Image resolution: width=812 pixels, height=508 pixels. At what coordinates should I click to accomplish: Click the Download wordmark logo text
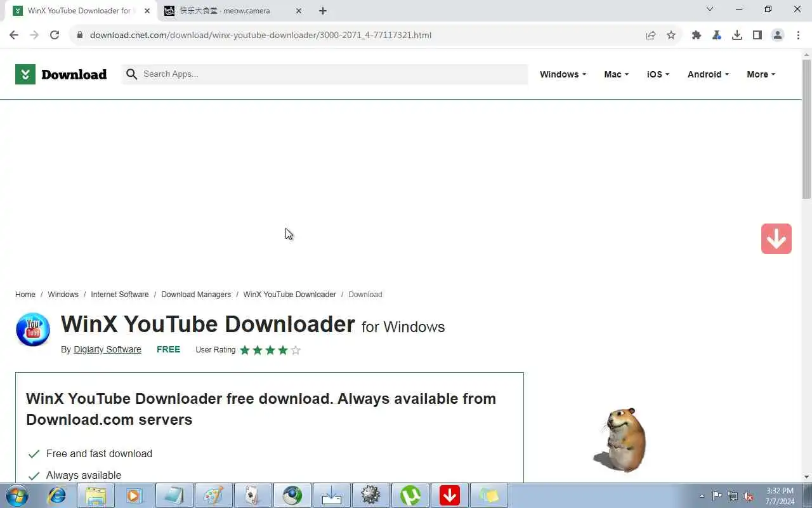click(74, 74)
